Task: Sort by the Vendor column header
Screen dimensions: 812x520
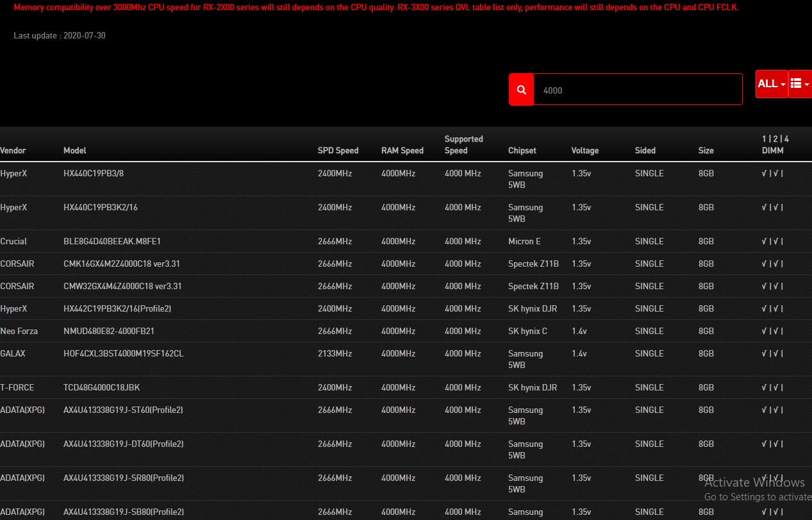Action: coord(13,151)
